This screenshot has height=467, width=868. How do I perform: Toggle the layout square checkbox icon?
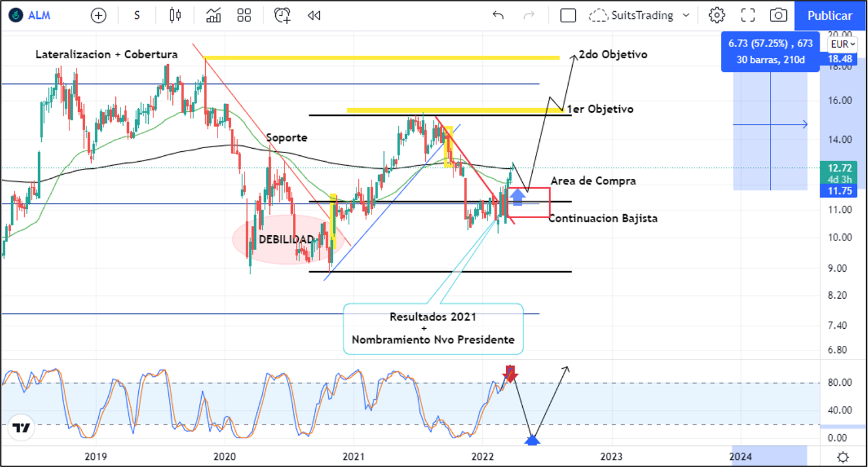click(x=568, y=16)
